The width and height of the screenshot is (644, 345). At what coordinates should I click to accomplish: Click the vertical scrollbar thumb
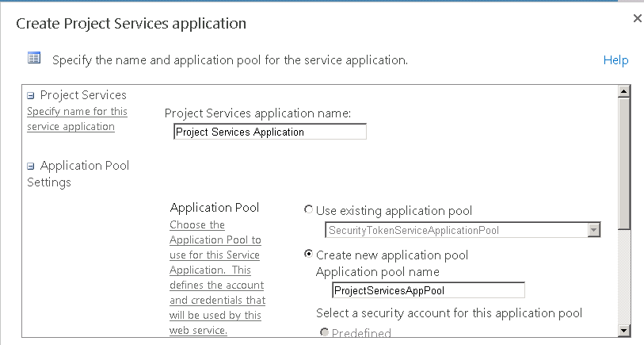click(x=624, y=163)
